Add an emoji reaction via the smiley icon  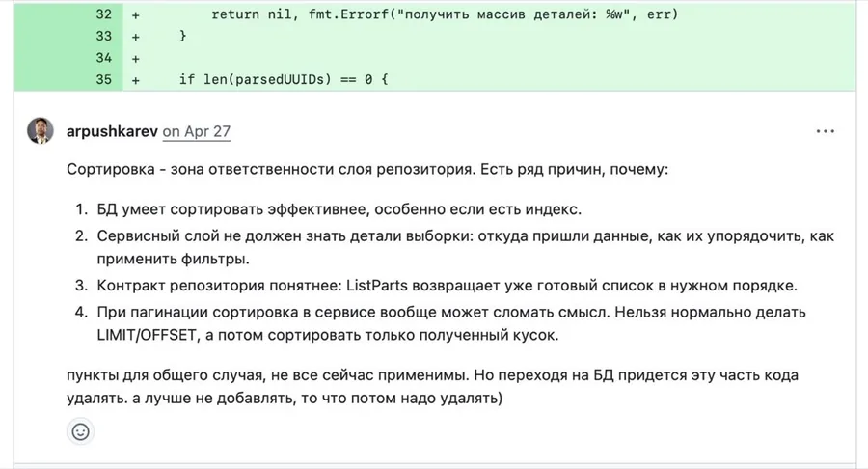(x=81, y=432)
